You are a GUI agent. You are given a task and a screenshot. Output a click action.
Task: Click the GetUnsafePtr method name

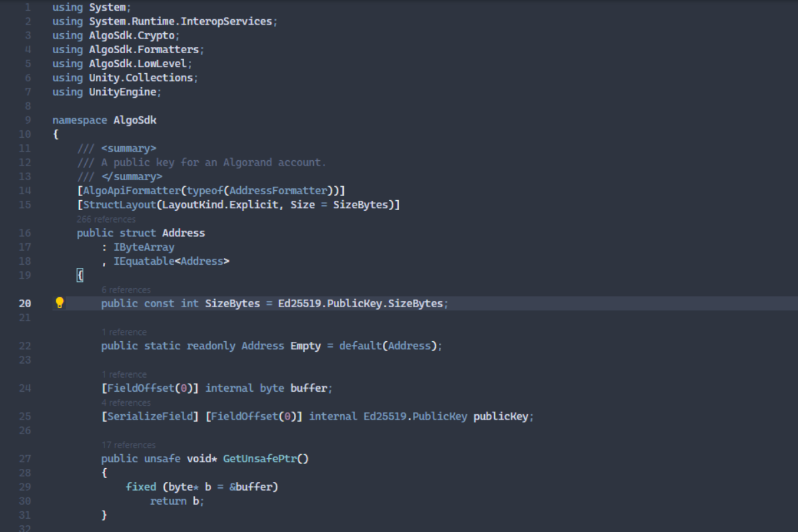[260, 459]
